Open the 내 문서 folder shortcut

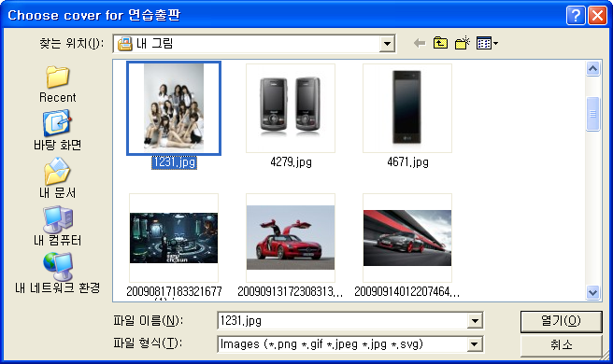pos(58,178)
